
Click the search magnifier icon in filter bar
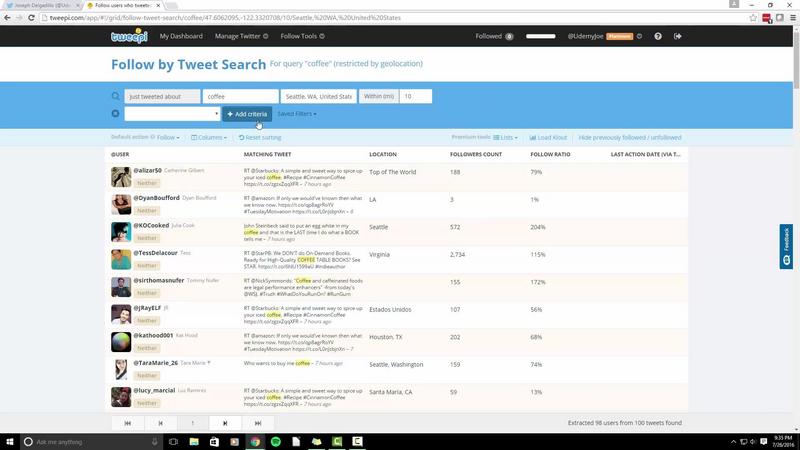(x=116, y=96)
